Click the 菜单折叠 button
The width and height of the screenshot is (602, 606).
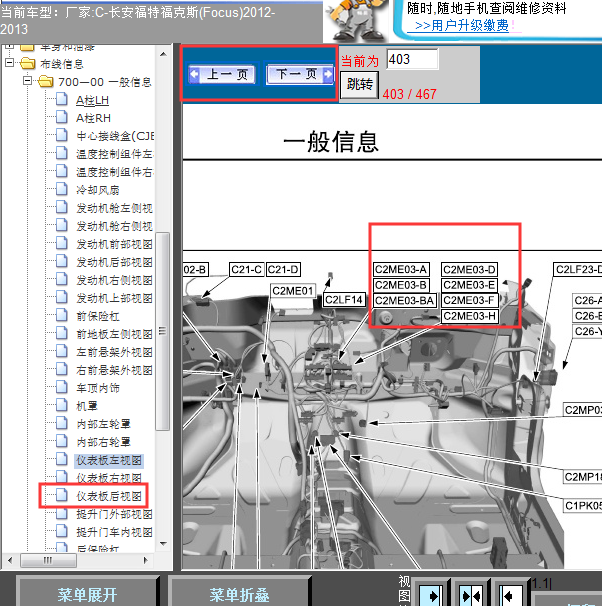[x=239, y=594]
